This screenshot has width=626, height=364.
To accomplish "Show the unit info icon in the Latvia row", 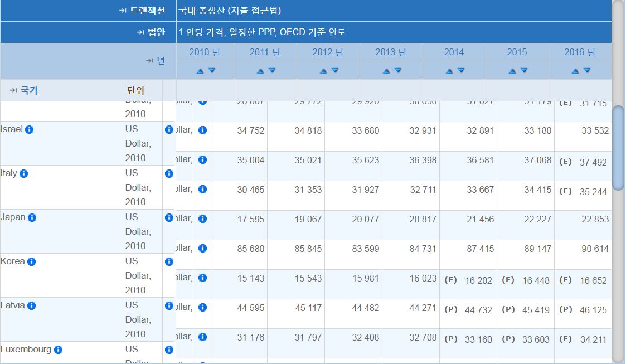I will (169, 305).
